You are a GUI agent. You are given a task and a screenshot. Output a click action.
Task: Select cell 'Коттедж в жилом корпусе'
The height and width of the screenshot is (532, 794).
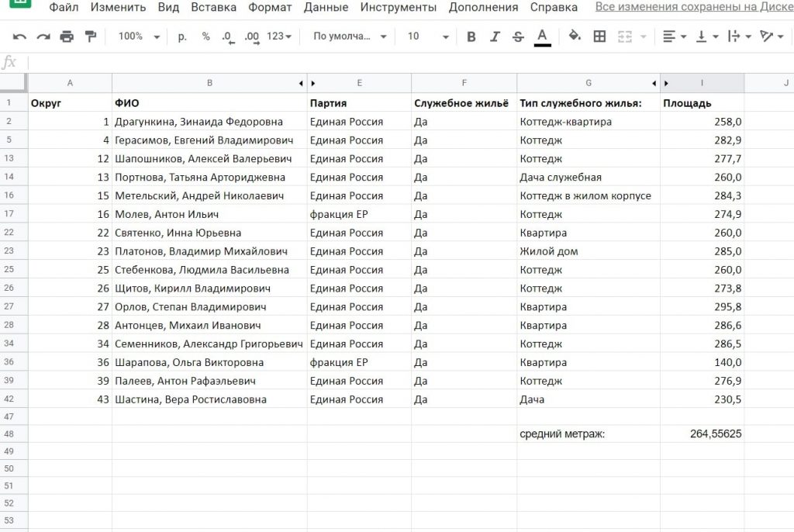click(589, 195)
